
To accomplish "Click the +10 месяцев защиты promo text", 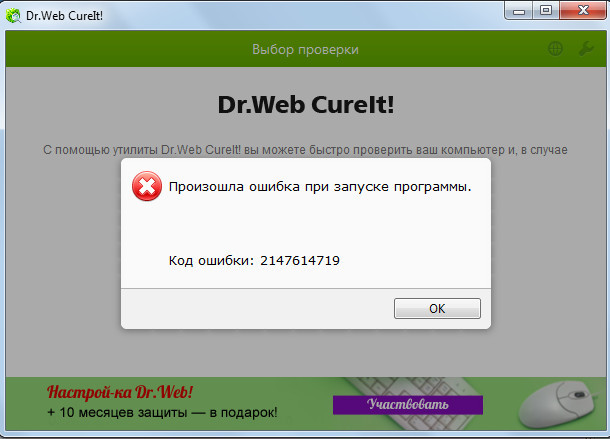I will (162, 412).
